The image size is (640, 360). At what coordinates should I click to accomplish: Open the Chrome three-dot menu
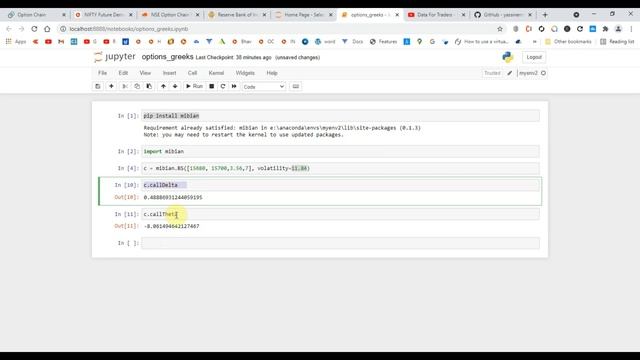[631, 29]
